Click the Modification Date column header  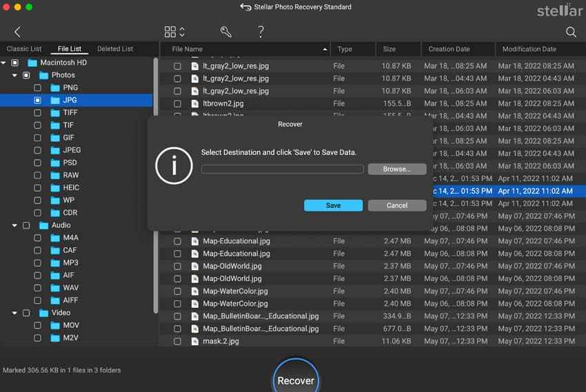540,50
